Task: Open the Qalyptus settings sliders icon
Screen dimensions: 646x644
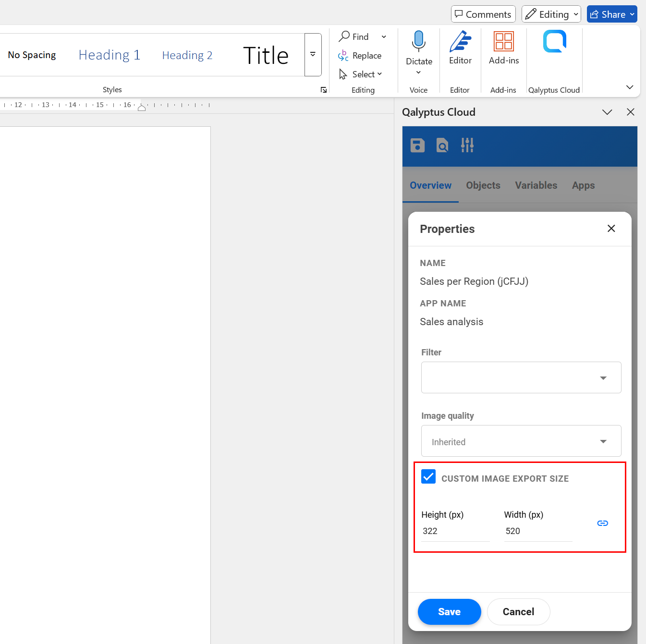Action: point(467,145)
